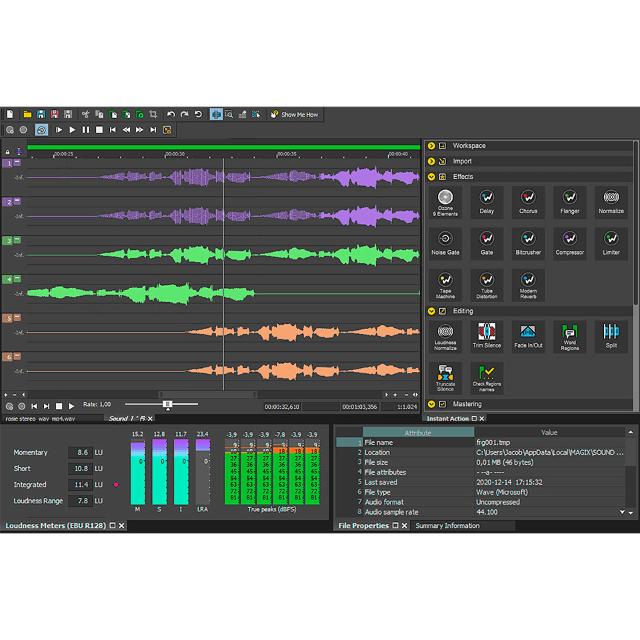Click the playback Rate slider
This screenshot has width=640, height=640.
(168, 405)
